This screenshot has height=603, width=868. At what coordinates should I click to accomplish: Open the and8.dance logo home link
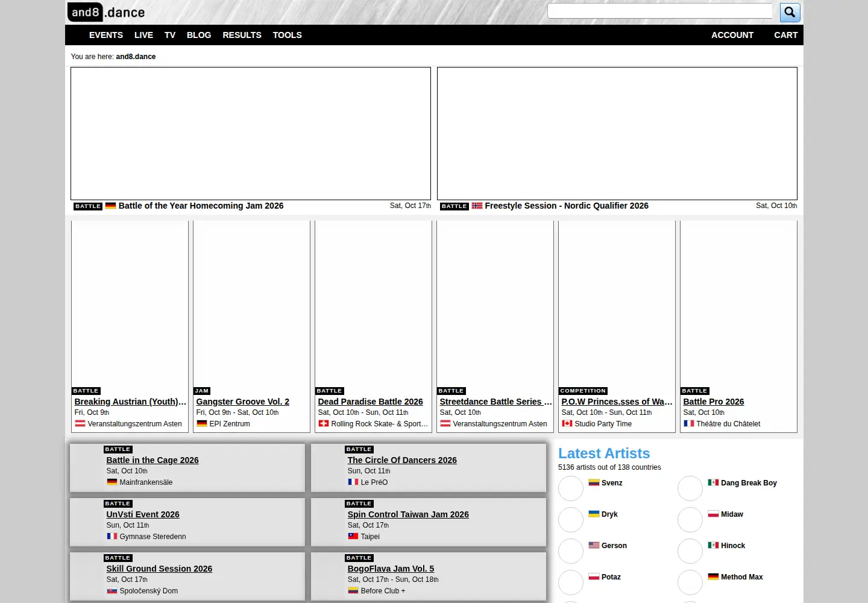point(106,12)
